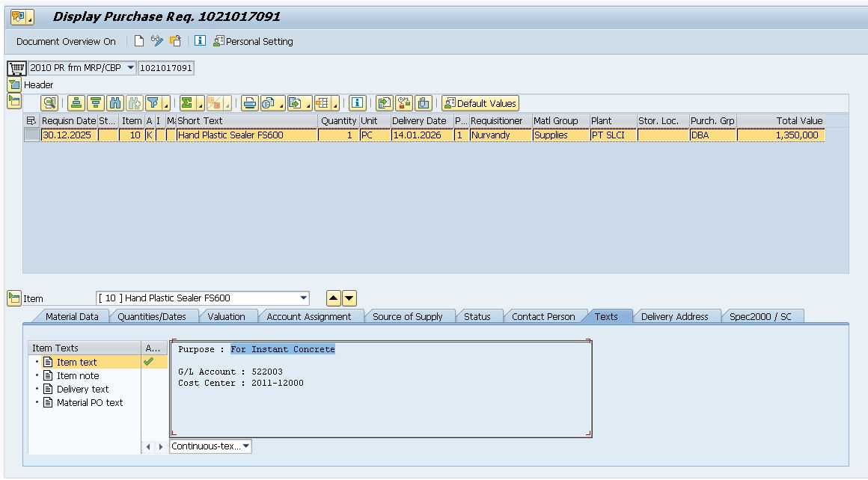Click the Total sigma icon
Viewport: 868px width, 480px height.
(x=188, y=103)
